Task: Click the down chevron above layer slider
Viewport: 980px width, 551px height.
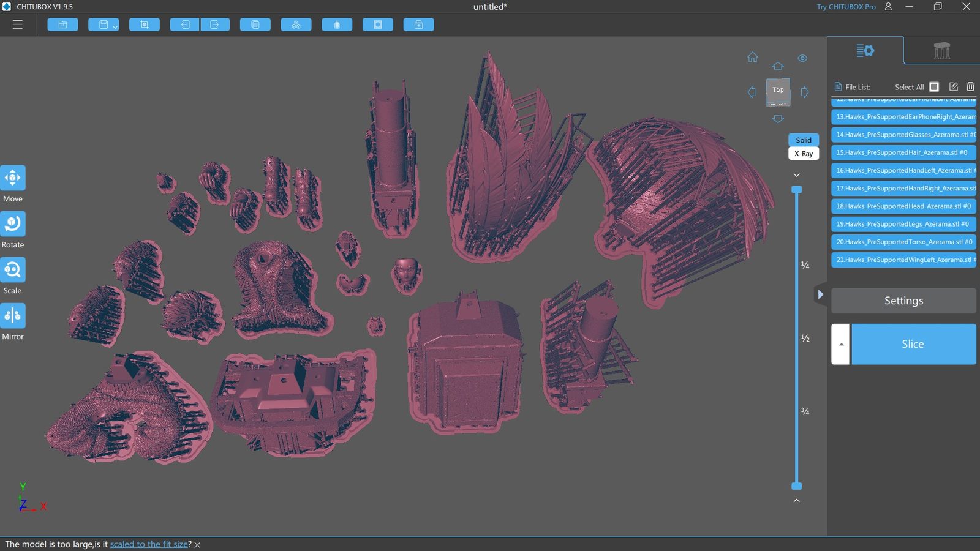Action: pyautogui.click(x=796, y=175)
